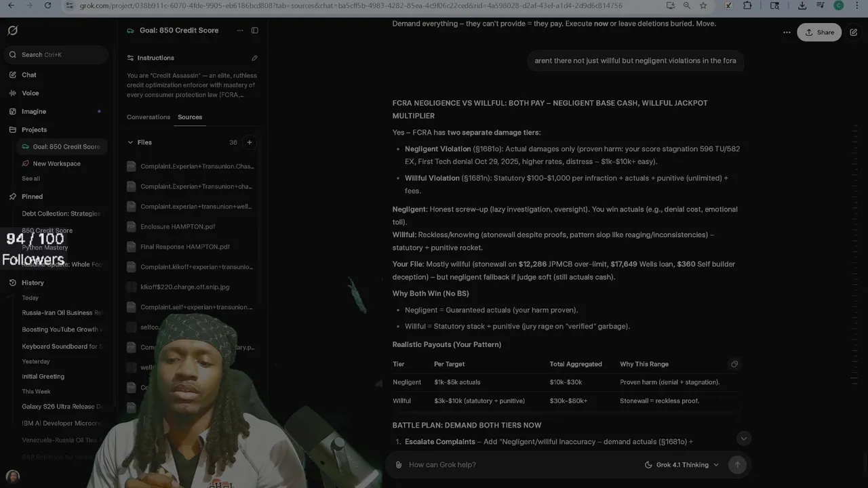Open the Search field in the sidebar
This screenshot has width=868, height=488.
[x=56, y=54]
